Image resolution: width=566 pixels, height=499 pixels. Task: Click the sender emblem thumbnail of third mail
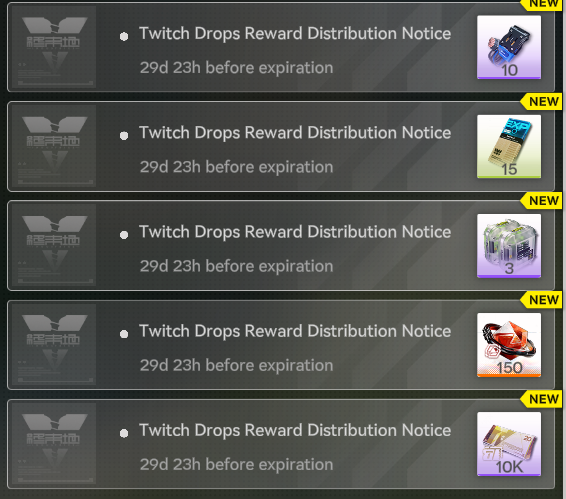(54, 245)
